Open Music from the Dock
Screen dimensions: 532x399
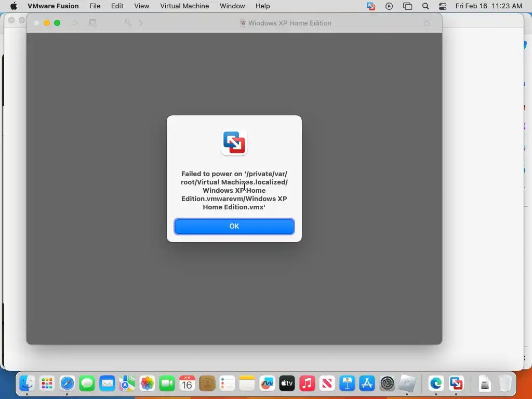(x=307, y=383)
